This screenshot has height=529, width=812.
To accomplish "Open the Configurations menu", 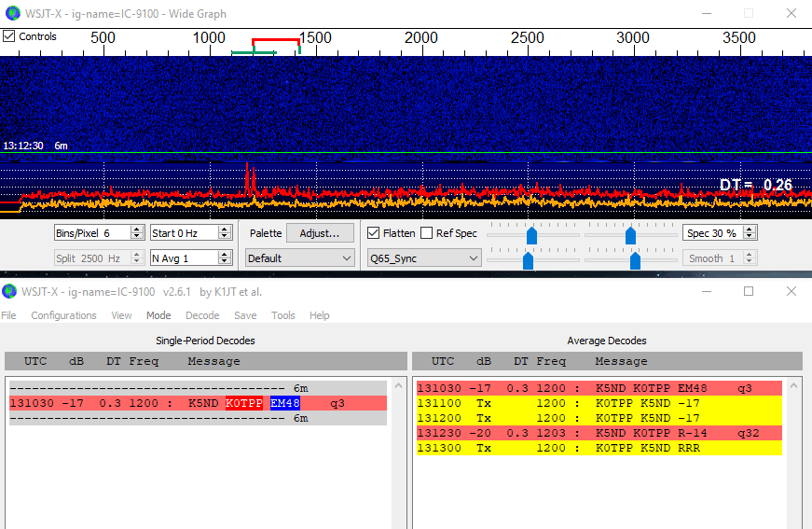I will [63, 315].
